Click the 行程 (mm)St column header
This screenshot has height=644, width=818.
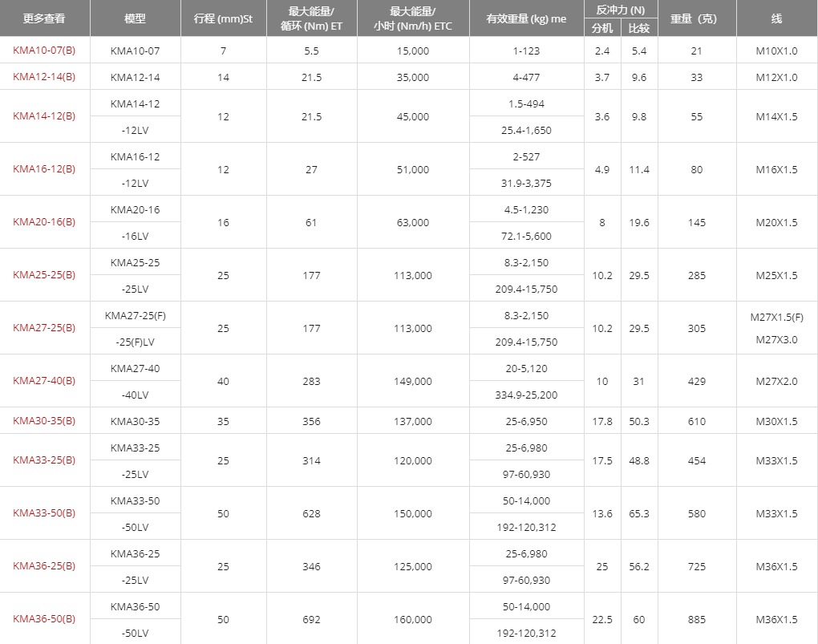223,18
